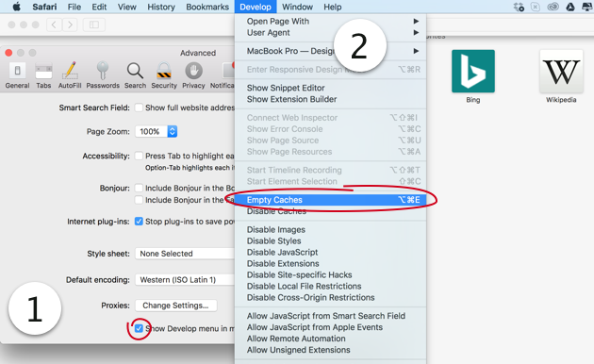This screenshot has width=594, height=364.
Task: Open the Tabs preferences pane icon
Action: pyautogui.click(x=43, y=75)
